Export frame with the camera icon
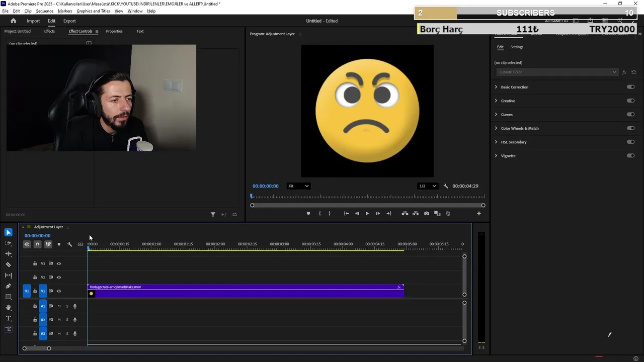The image size is (644, 362). [427, 214]
